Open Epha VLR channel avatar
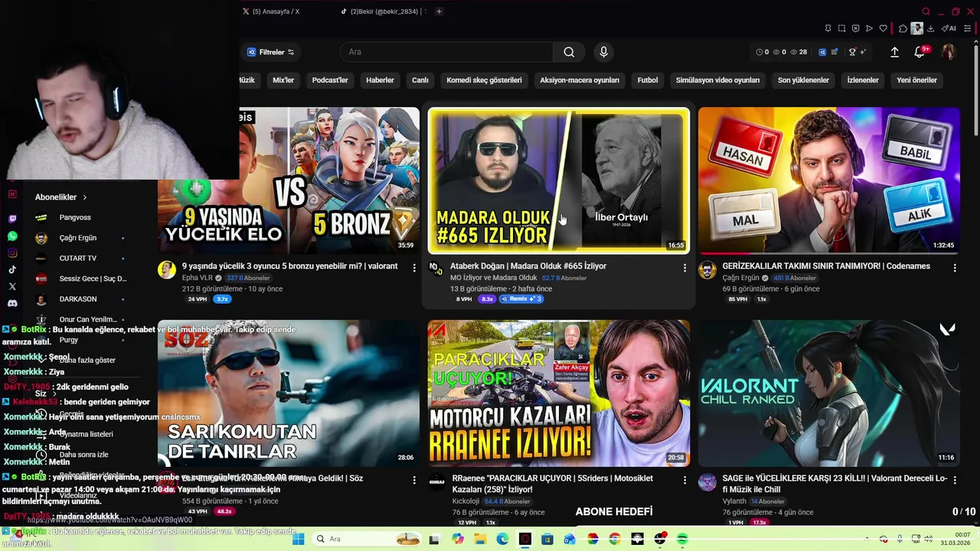The height and width of the screenshot is (551, 980). 167,269
